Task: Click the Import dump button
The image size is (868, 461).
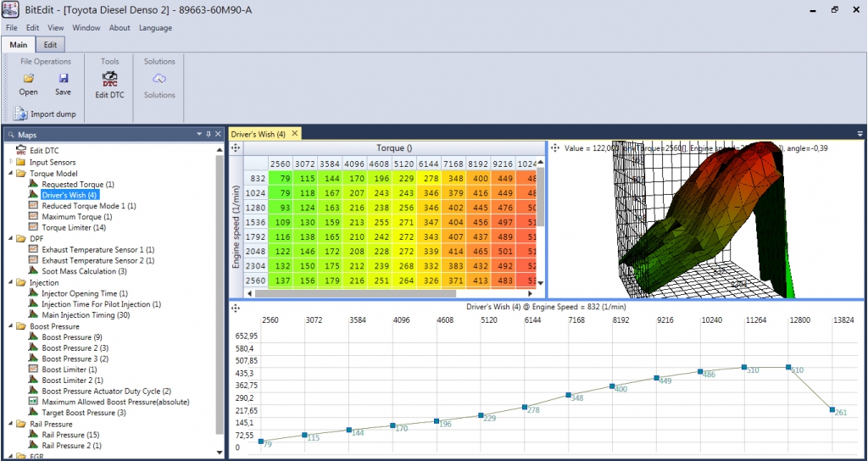Action: click(x=45, y=114)
